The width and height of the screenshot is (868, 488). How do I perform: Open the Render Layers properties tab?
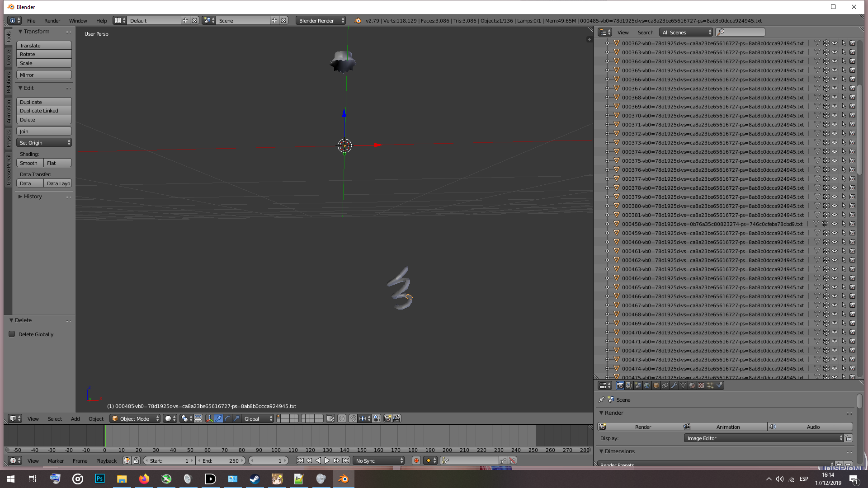(x=629, y=385)
